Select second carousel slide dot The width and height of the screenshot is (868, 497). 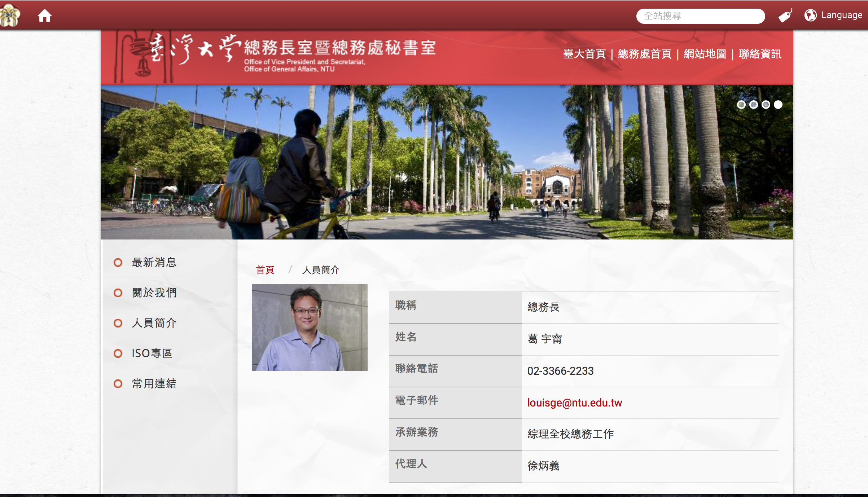(753, 105)
